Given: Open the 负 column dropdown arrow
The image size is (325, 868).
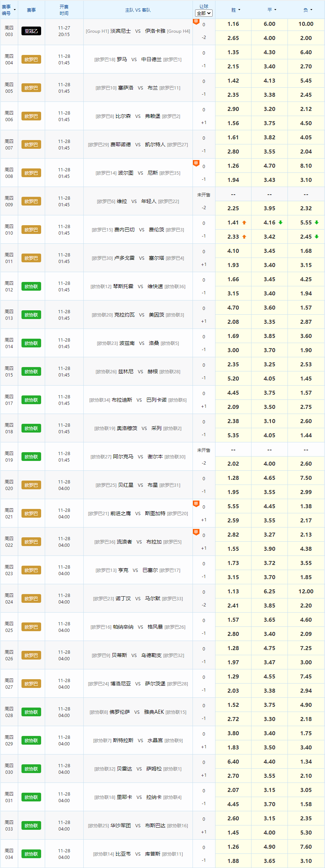Looking at the screenshot, I should click(312, 10).
